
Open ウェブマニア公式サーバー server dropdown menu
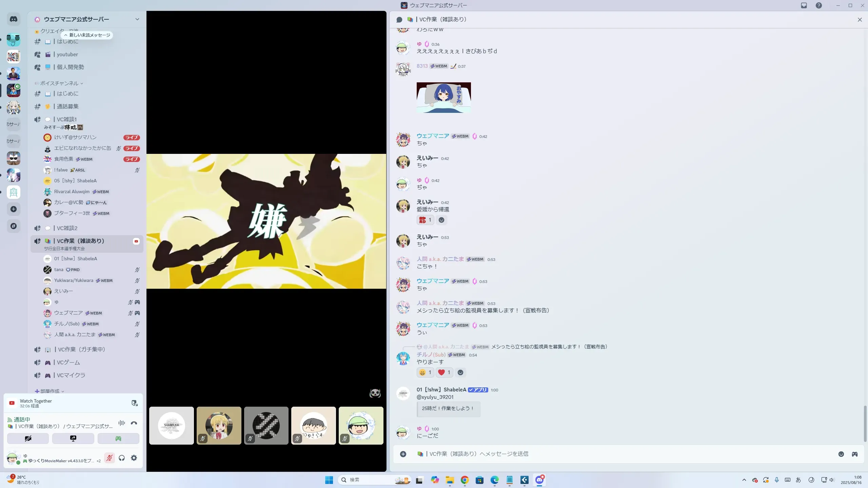pyautogui.click(x=137, y=19)
